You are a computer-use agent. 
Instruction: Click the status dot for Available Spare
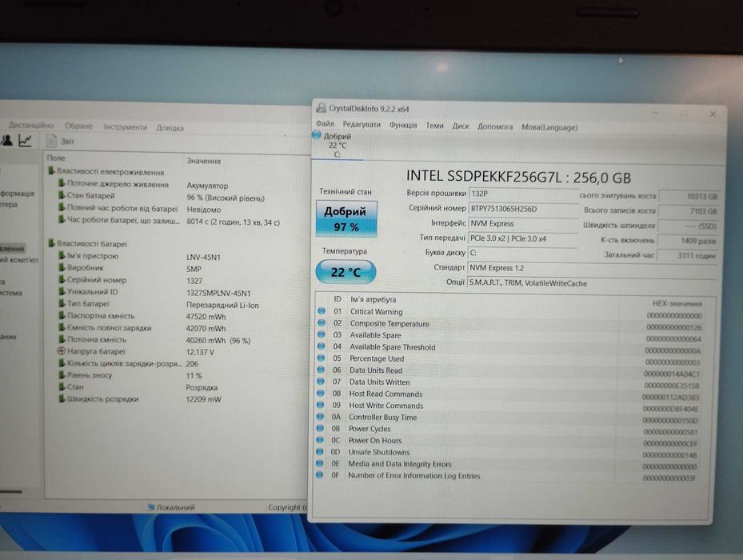pos(322,334)
